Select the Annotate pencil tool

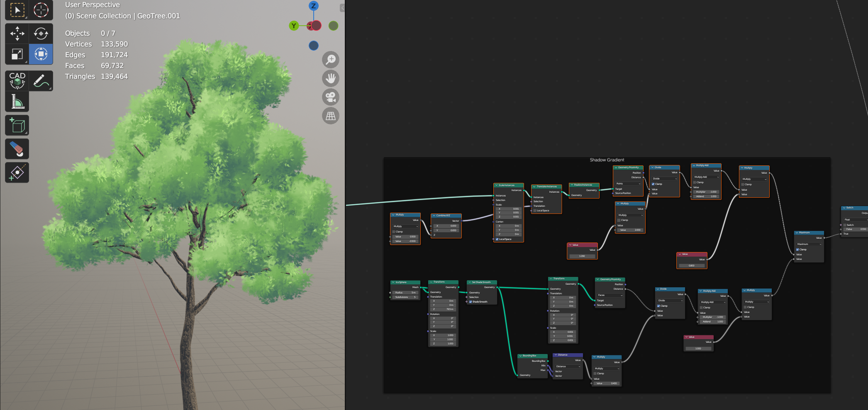click(x=41, y=80)
